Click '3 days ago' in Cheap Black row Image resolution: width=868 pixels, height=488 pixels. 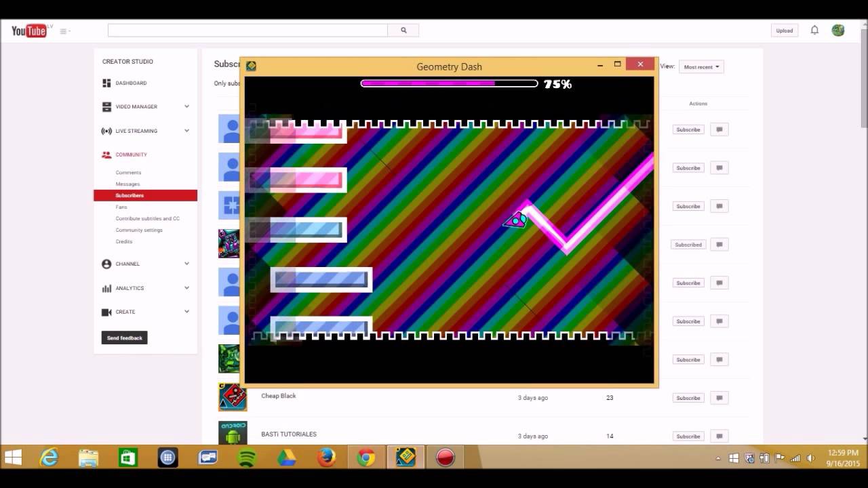click(x=533, y=398)
